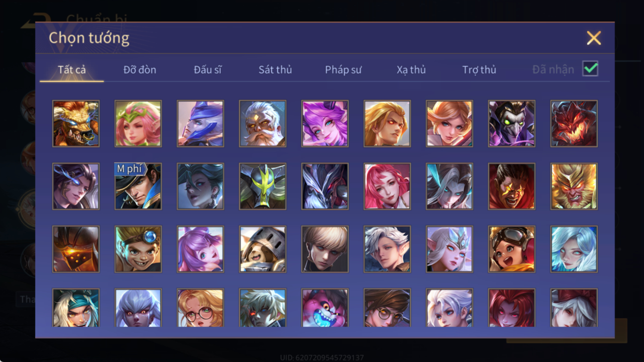The width and height of the screenshot is (644, 362).
Task: Pick the red demon hero portrait
Action: (574, 124)
